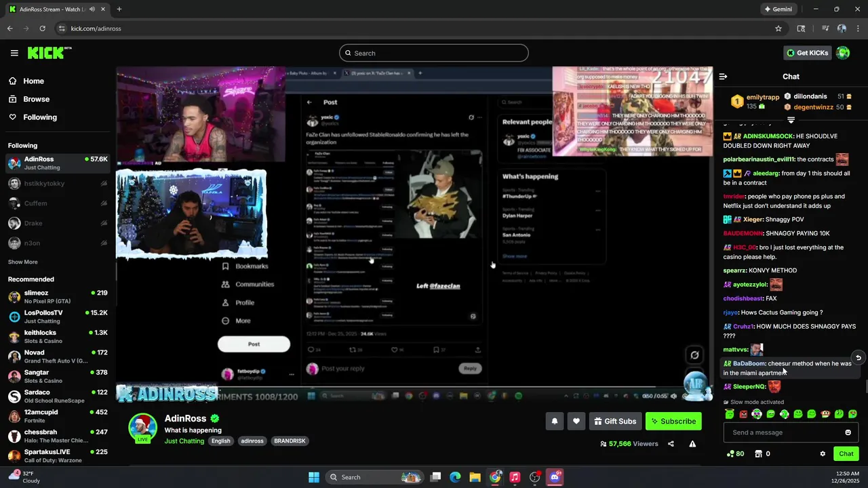Collapse the chat panel with the arrow icon
The height and width of the screenshot is (488, 868).
723,77
